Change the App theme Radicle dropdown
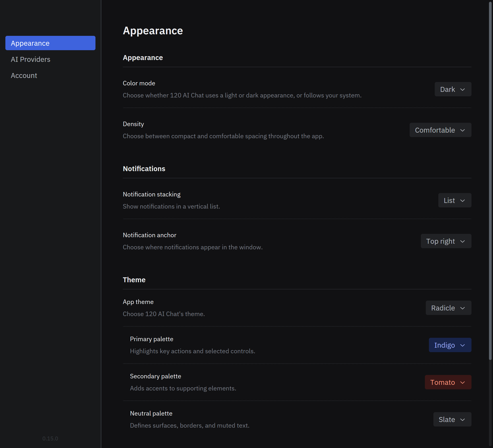493x448 pixels. 448,308
